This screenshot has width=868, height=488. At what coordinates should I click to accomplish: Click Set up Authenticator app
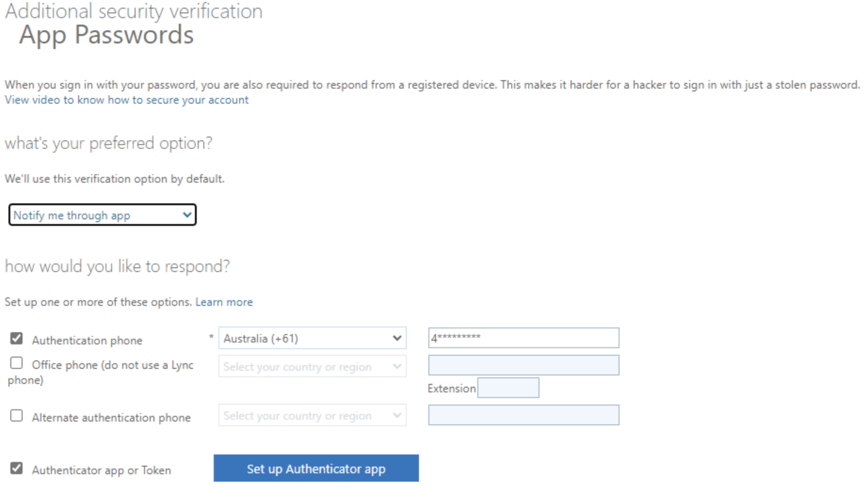(x=316, y=468)
